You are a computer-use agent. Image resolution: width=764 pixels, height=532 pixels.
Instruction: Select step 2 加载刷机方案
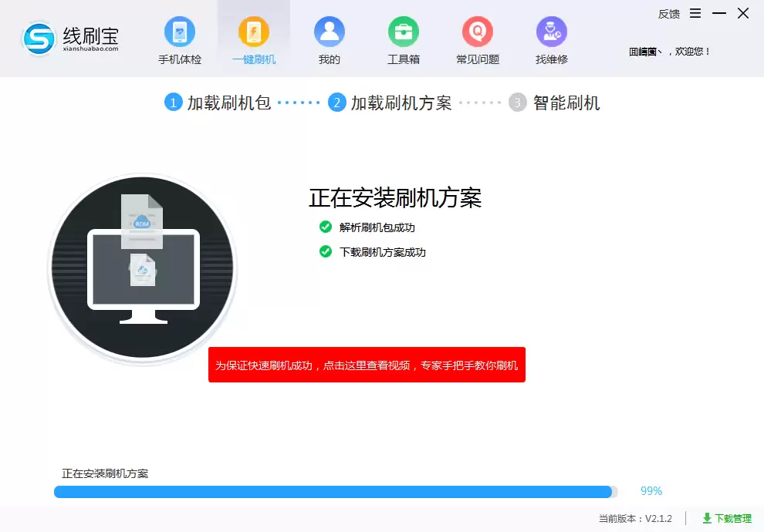(x=390, y=103)
